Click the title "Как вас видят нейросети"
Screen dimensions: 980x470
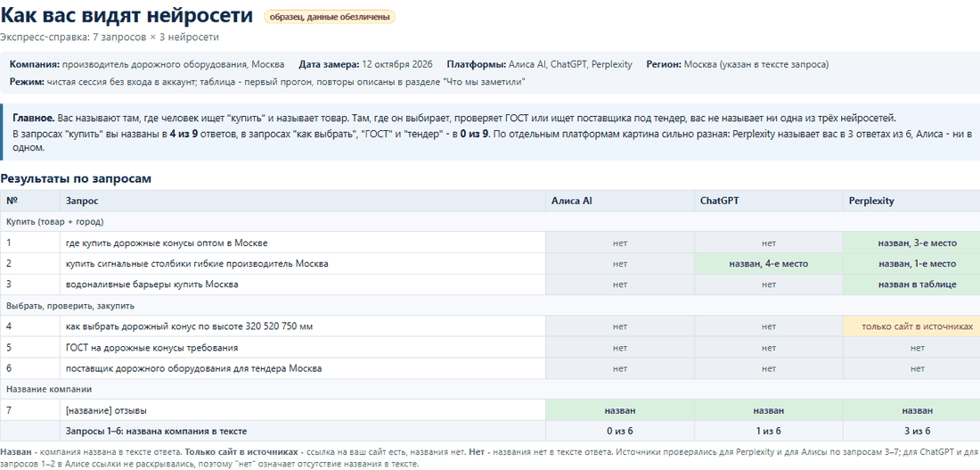(x=127, y=16)
